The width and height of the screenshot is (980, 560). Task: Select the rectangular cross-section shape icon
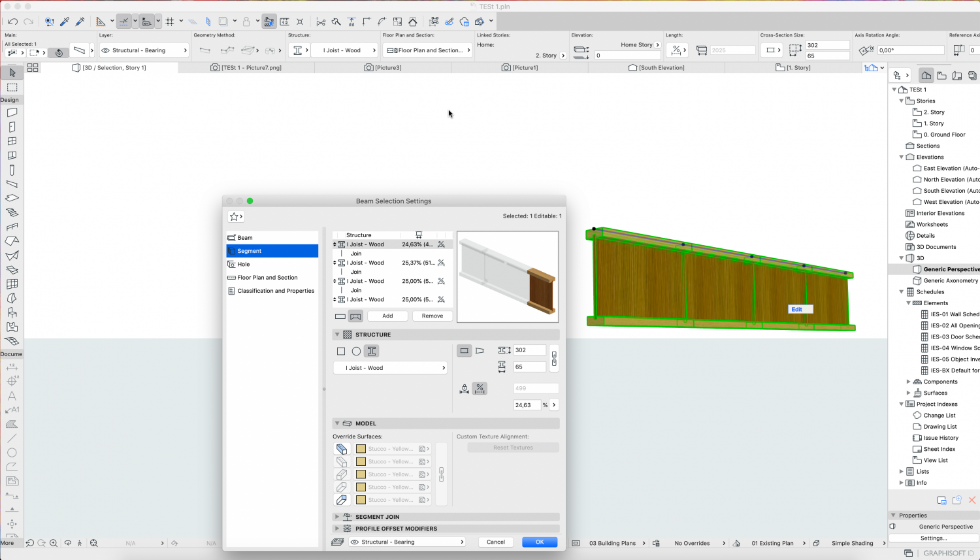(341, 351)
